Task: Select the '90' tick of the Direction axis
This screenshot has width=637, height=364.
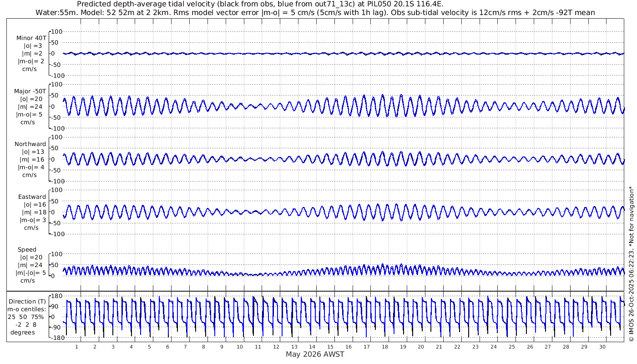Action: [54, 306]
